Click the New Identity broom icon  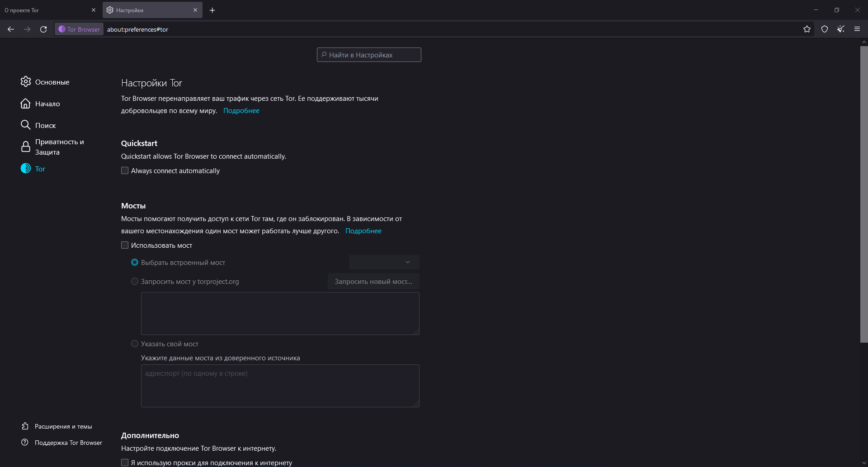[x=841, y=29]
